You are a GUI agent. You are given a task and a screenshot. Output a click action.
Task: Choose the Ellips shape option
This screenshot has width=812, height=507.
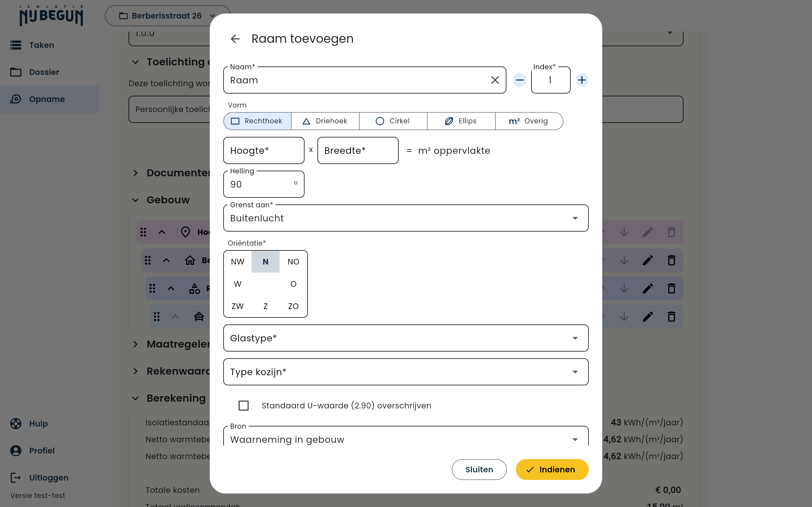tap(461, 121)
